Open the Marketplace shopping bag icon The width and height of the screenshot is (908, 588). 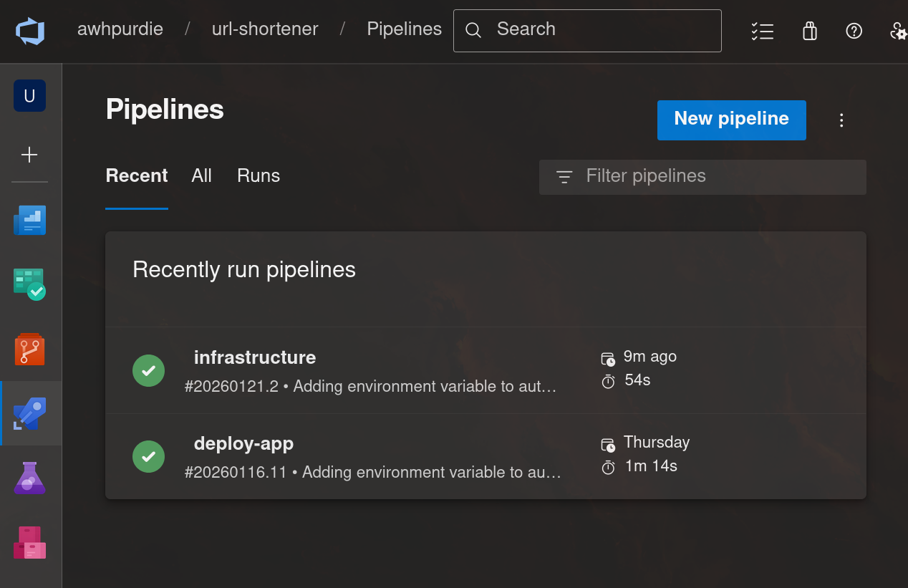809,31
